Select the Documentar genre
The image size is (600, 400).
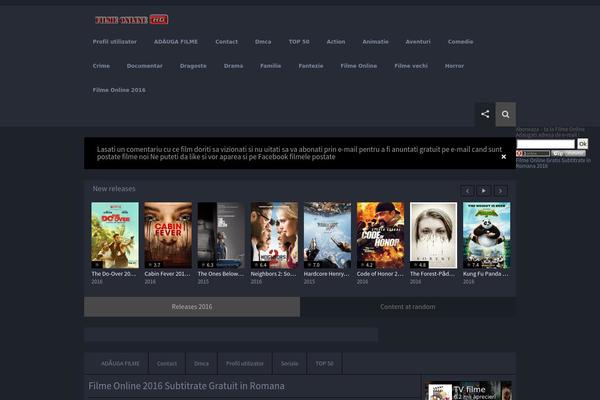[x=144, y=66]
